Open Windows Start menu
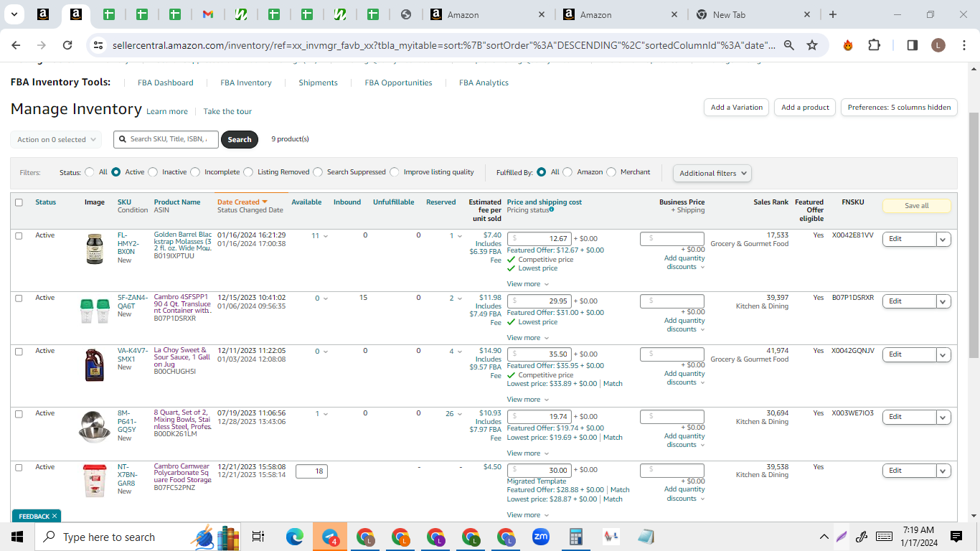 (x=17, y=537)
